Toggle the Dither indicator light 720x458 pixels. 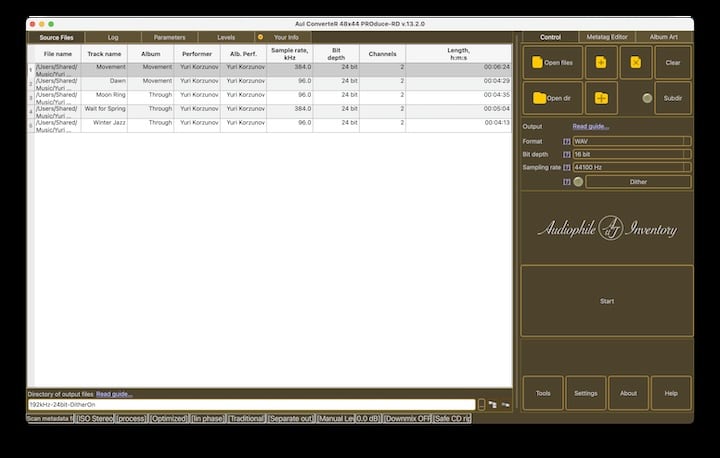point(578,182)
